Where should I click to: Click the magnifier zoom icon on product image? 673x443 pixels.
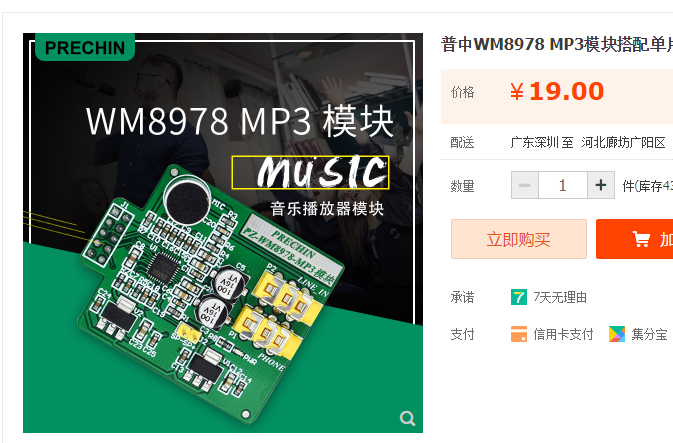point(407,418)
